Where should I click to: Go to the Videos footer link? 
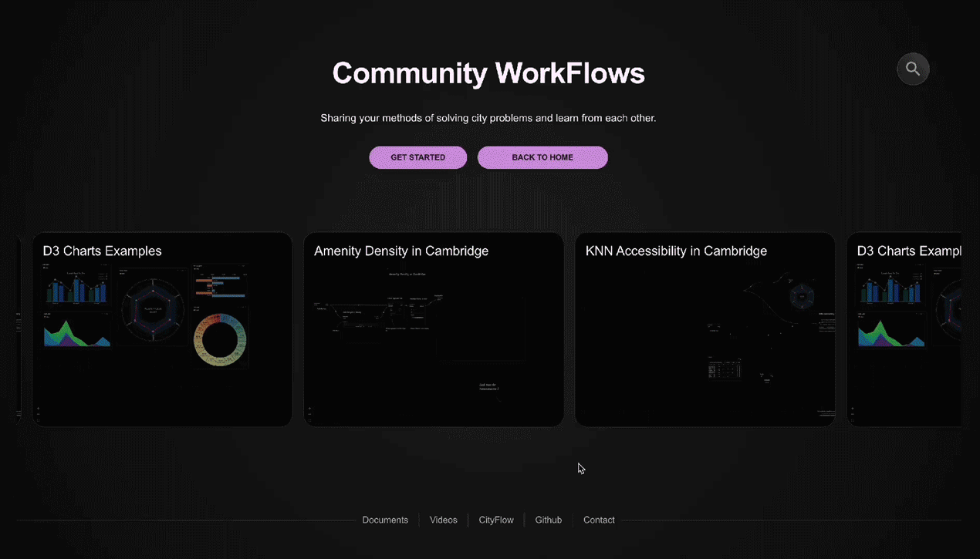tap(443, 520)
